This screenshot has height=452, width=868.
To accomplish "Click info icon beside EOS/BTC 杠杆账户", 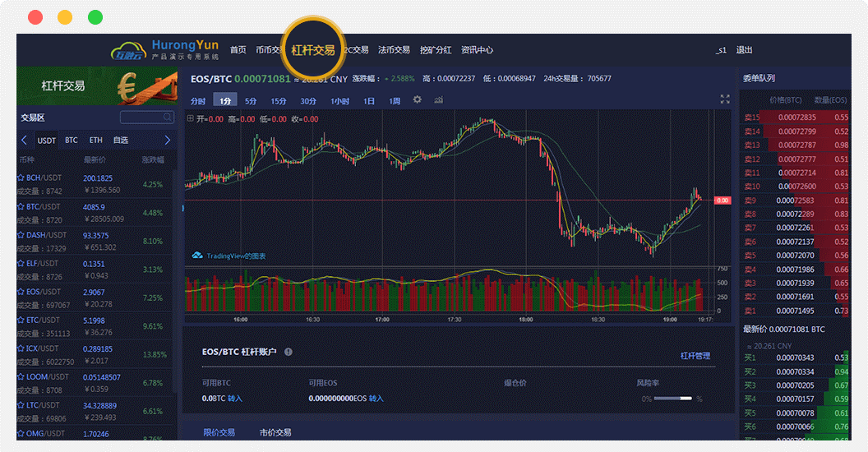I will (x=289, y=352).
